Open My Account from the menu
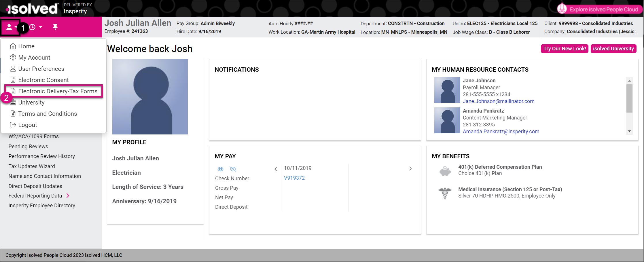This screenshot has height=262, width=644. pyautogui.click(x=34, y=58)
